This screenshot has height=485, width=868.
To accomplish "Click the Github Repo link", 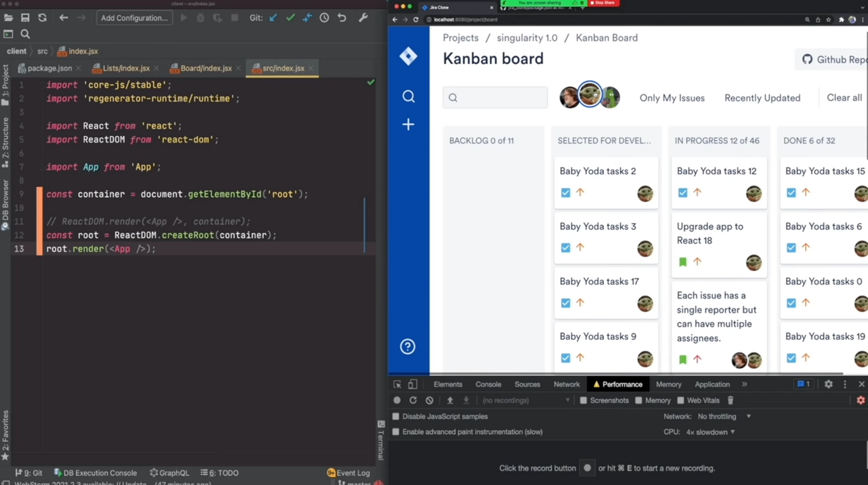I will tap(832, 59).
